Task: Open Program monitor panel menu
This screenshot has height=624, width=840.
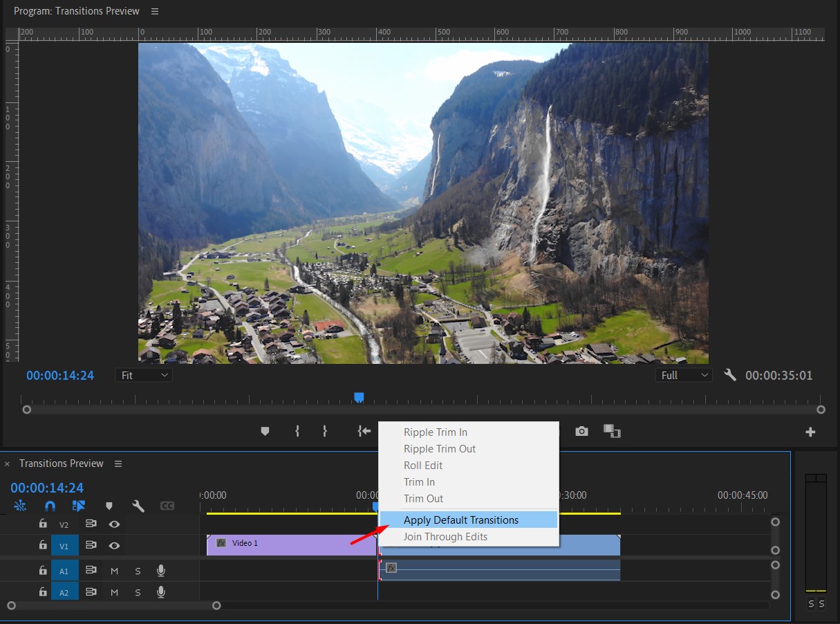Action: (x=155, y=12)
